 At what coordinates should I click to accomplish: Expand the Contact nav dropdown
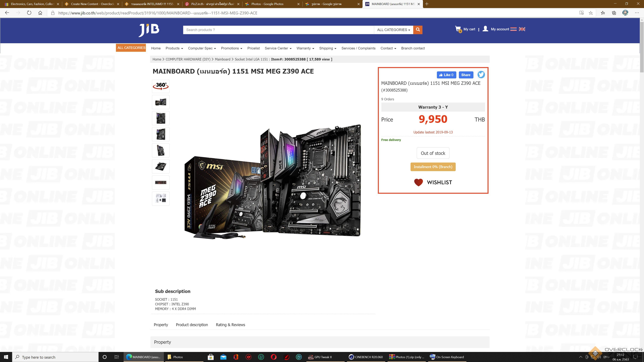coord(388,48)
